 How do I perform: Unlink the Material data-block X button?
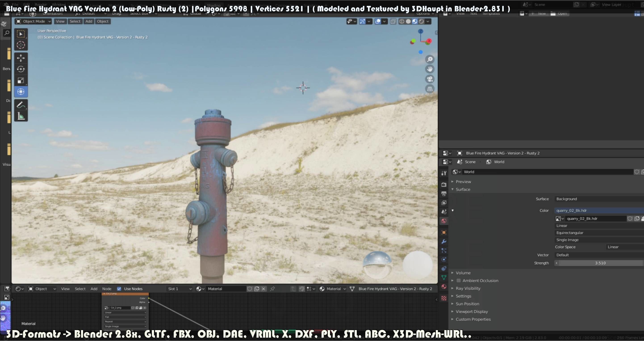coord(263,289)
